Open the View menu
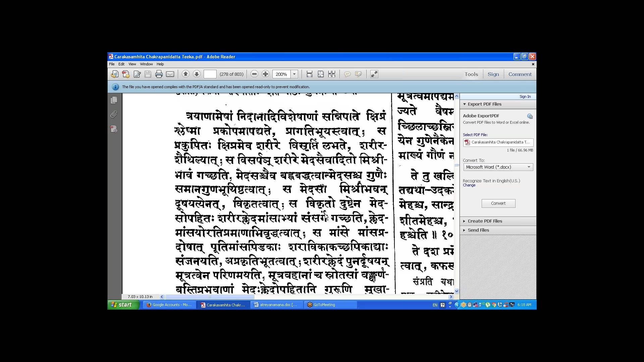The width and height of the screenshot is (644, 362). (x=132, y=64)
